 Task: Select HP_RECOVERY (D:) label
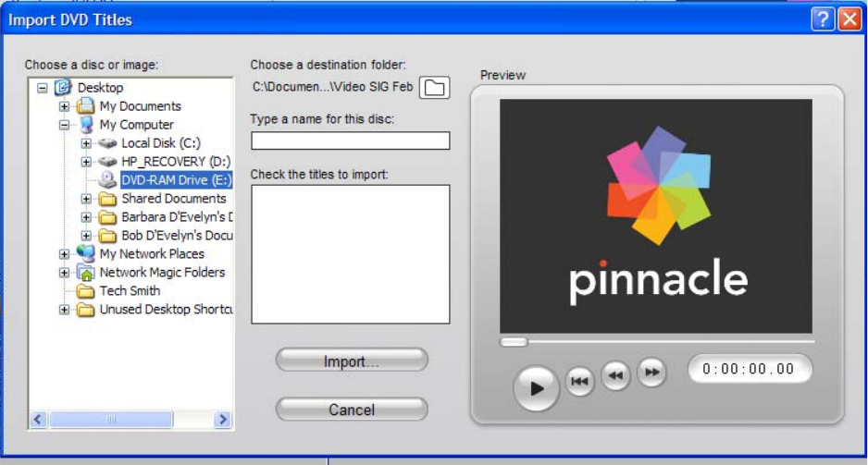point(176,162)
